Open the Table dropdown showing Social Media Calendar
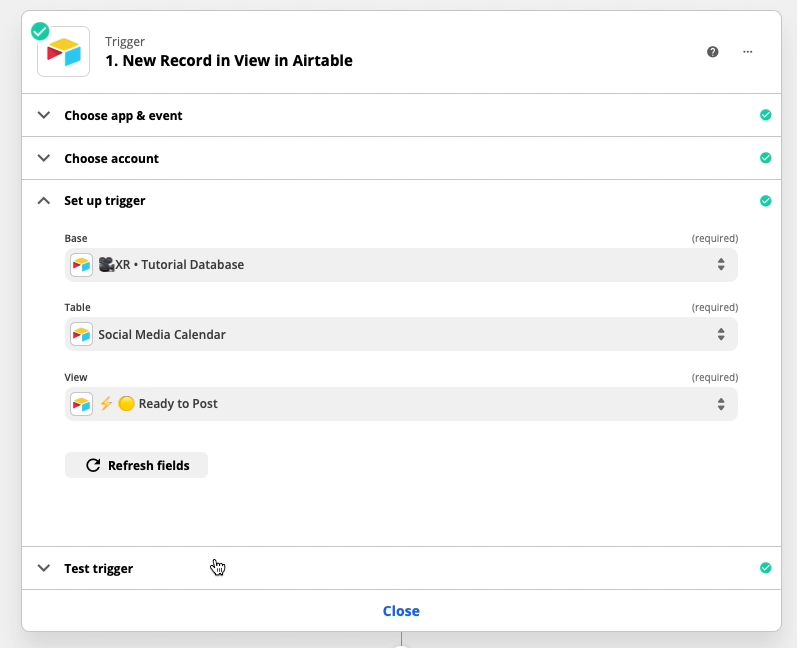Viewport: 797px width, 648px height. [x=401, y=334]
